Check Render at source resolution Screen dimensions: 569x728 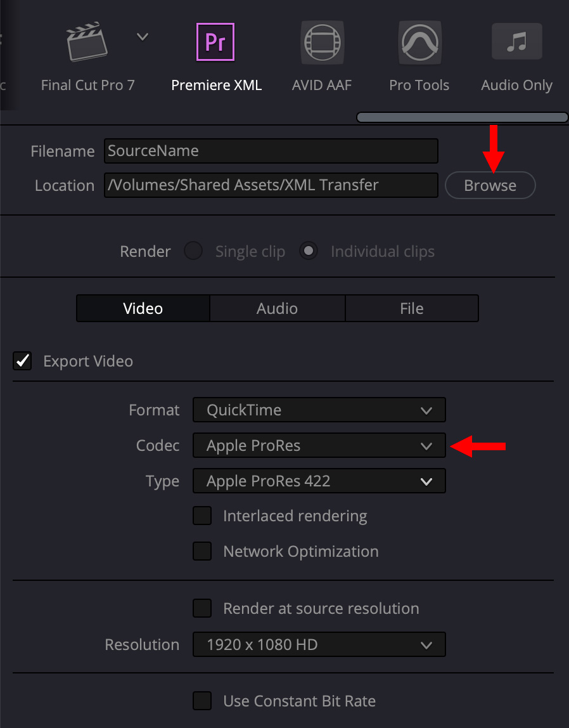[x=202, y=608]
